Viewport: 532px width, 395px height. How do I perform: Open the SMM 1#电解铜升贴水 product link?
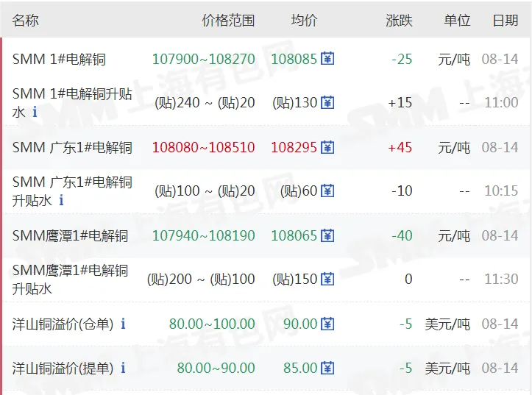pos(72,102)
